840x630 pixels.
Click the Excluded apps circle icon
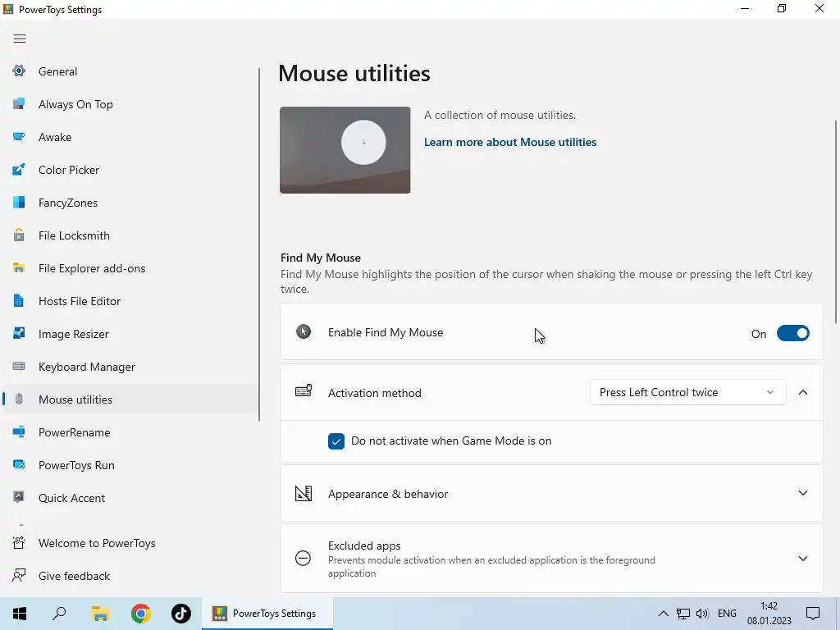tap(303, 558)
